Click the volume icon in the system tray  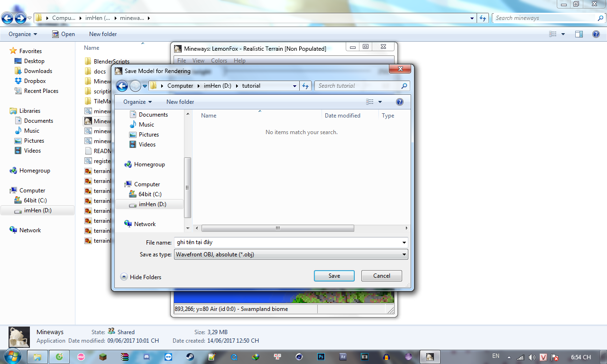532,357
